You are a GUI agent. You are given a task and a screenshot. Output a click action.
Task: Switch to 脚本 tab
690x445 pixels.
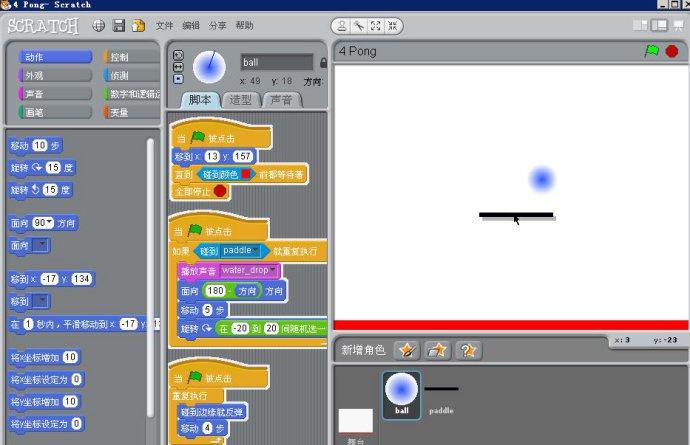pos(200,100)
